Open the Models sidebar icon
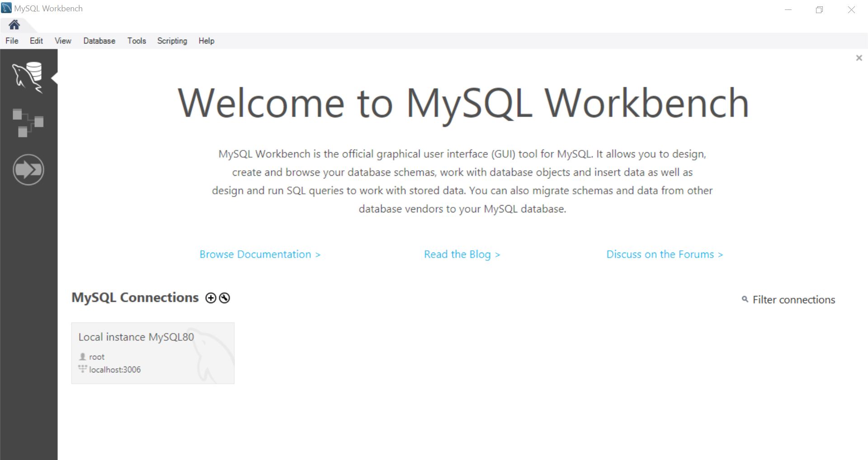This screenshot has height=460, width=868. (x=28, y=122)
